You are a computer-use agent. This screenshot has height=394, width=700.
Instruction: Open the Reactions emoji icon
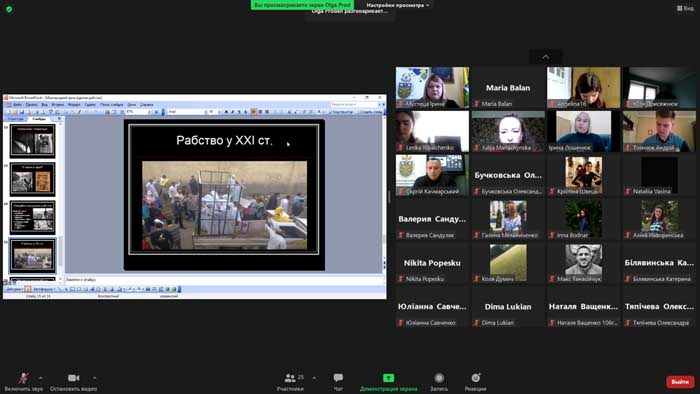[475, 378]
